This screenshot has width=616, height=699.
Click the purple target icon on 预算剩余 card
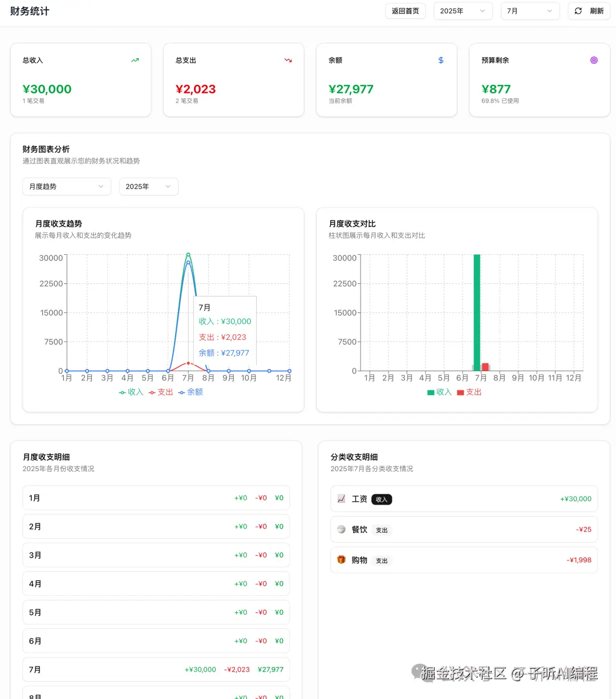point(594,60)
